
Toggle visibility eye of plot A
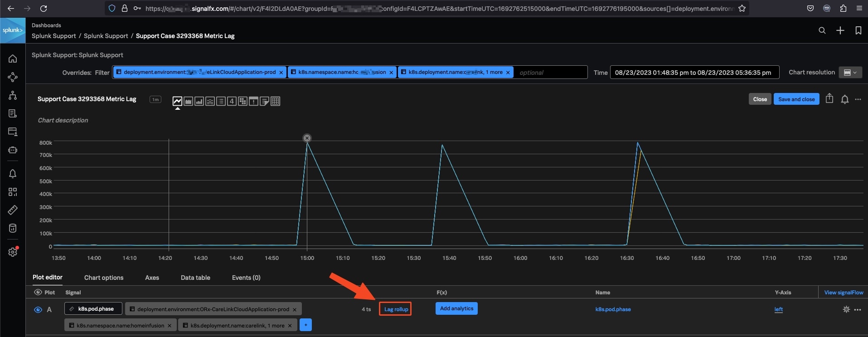(x=38, y=310)
